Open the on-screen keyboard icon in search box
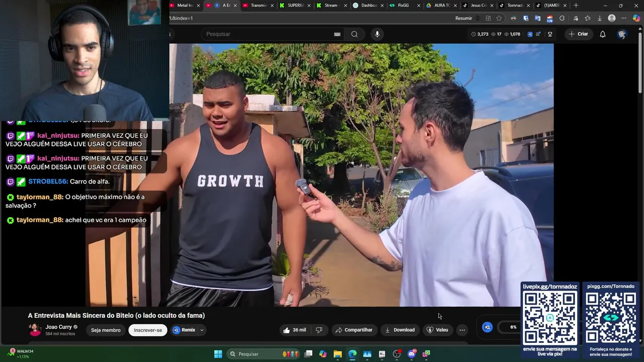The height and width of the screenshot is (362, 644). (337, 34)
